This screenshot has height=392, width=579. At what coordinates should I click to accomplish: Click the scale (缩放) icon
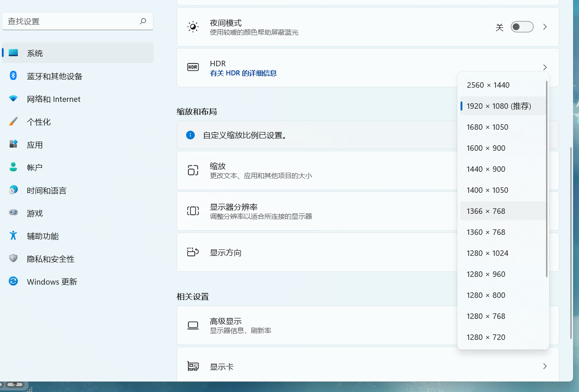pos(193,170)
